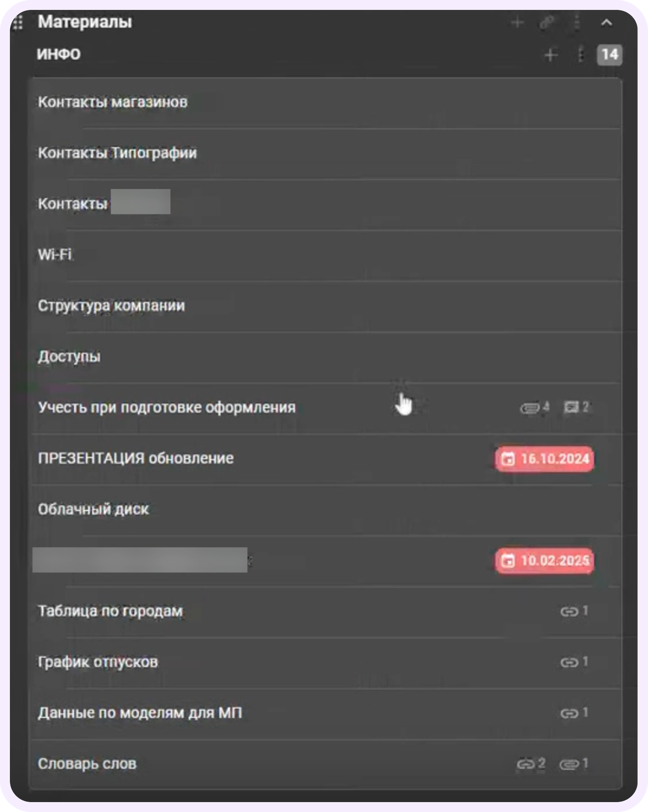The image size is (648, 812).
Task: Click attachment icon on Учесть при подготовке оформления
Action: click(530, 407)
